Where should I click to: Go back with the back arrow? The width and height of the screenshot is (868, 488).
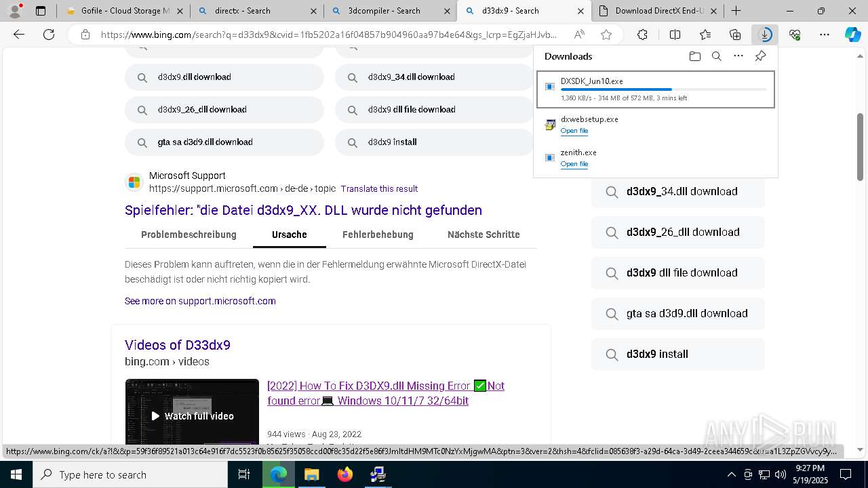point(19,35)
